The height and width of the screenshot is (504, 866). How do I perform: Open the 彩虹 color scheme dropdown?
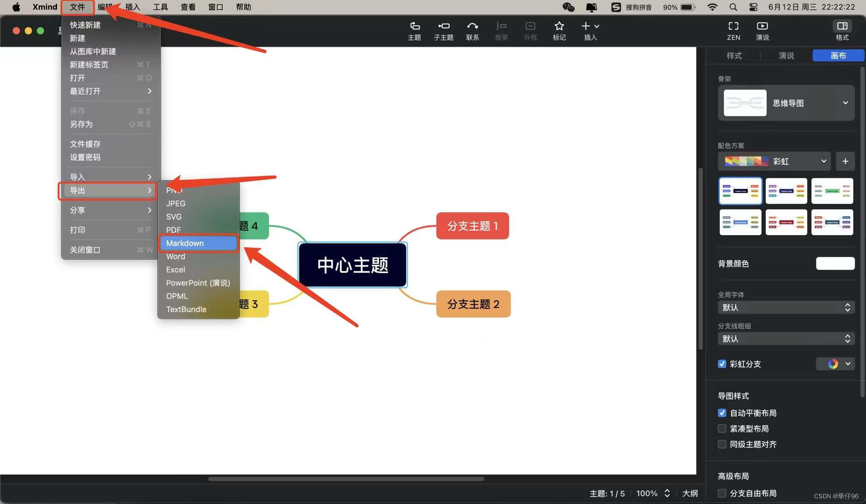tap(774, 161)
